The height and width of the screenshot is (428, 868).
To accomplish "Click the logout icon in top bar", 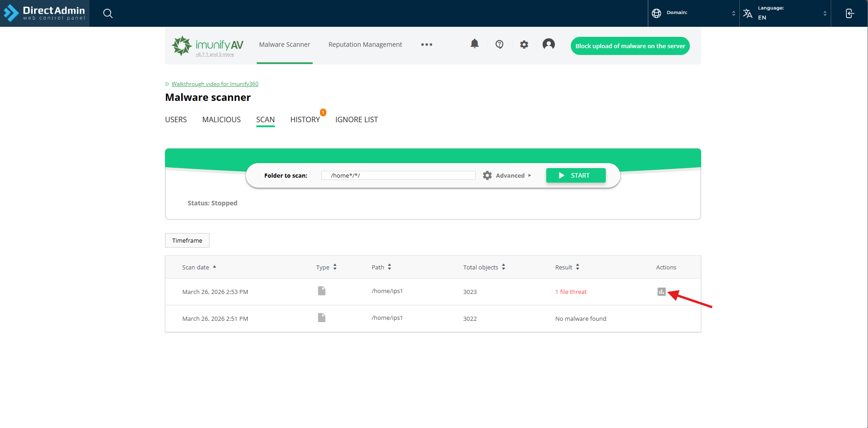I will (x=849, y=14).
